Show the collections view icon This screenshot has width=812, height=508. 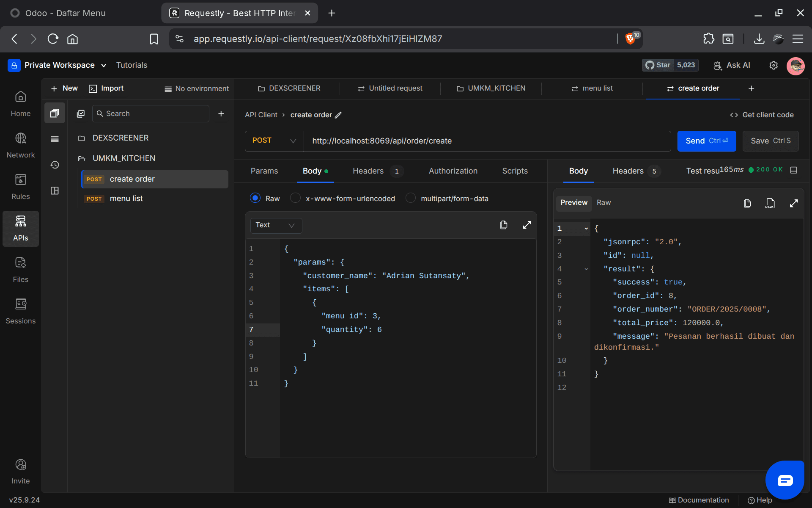[55, 113]
